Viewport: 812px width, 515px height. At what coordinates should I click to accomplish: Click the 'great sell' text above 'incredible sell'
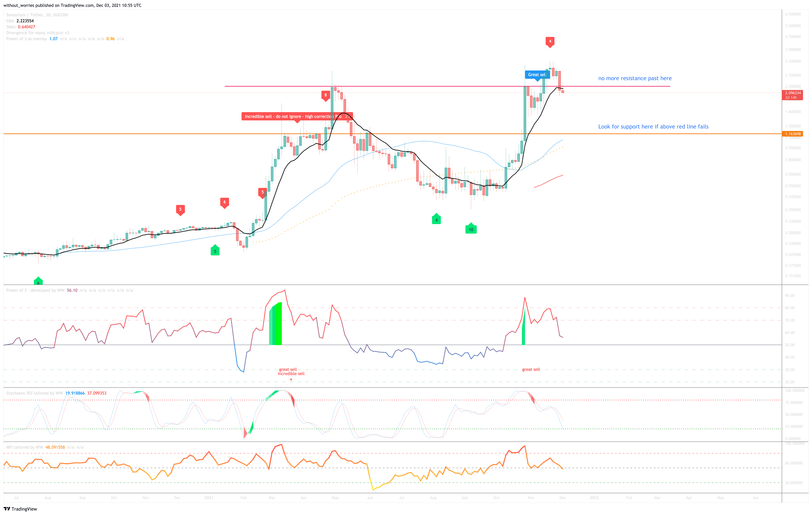288,370
